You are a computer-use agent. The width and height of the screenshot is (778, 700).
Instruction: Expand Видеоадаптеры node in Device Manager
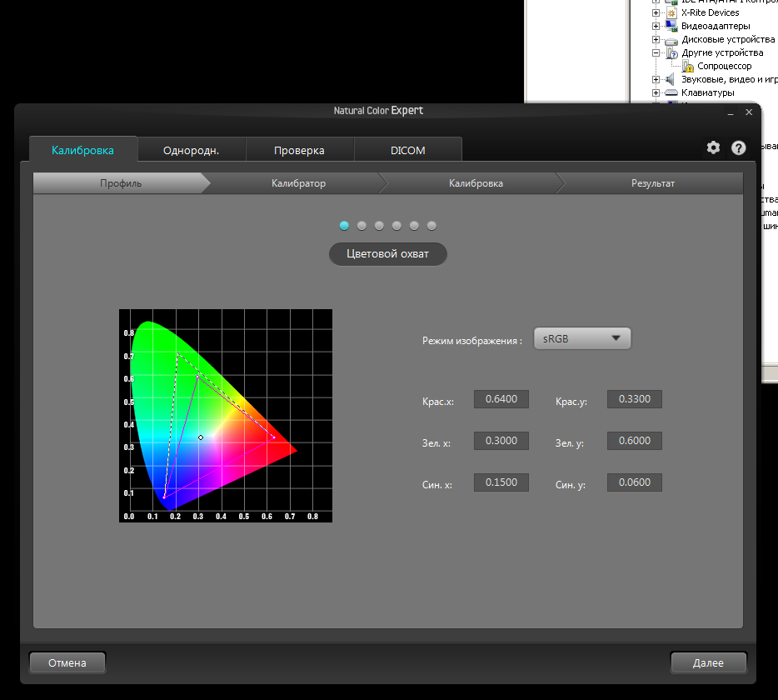(656, 26)
